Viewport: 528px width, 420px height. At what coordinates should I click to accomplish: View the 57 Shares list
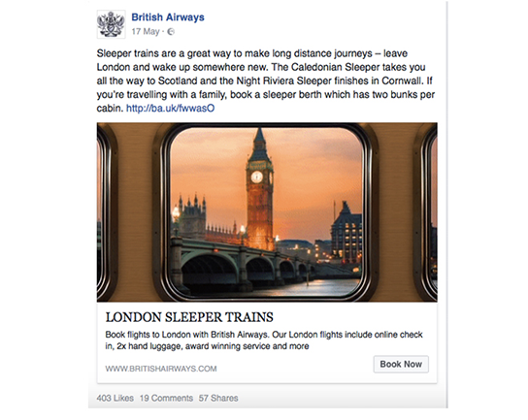point(218,398)
